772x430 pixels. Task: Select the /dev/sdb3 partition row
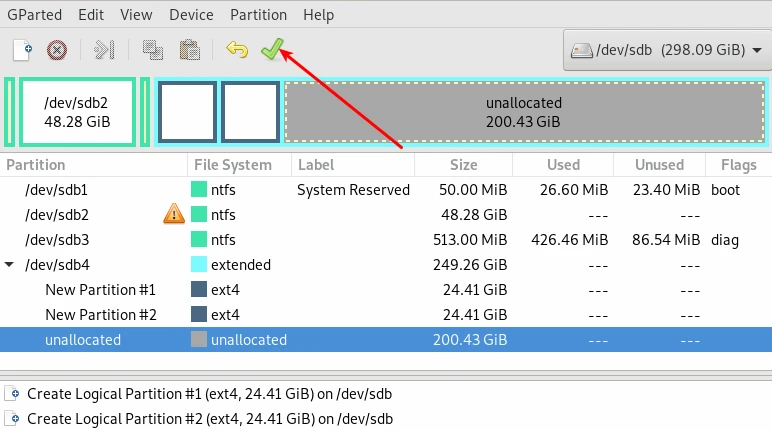click(x=386, y=240)
